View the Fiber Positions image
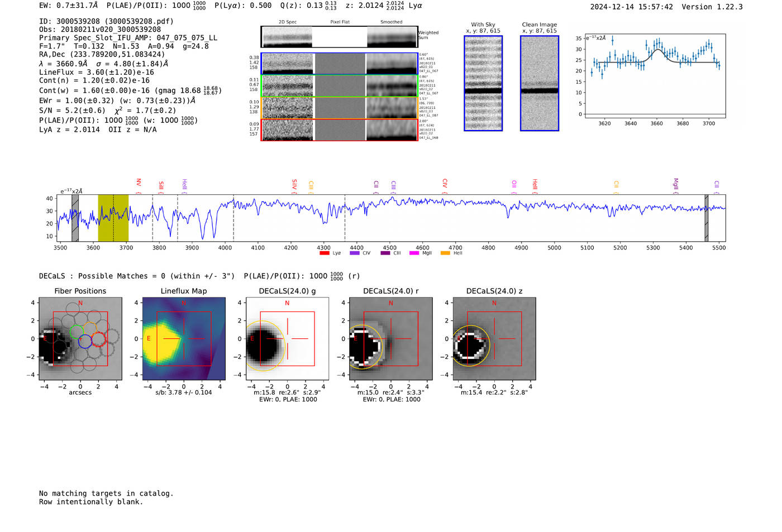The width and height of the screenshot is (782, 532). 80,338
